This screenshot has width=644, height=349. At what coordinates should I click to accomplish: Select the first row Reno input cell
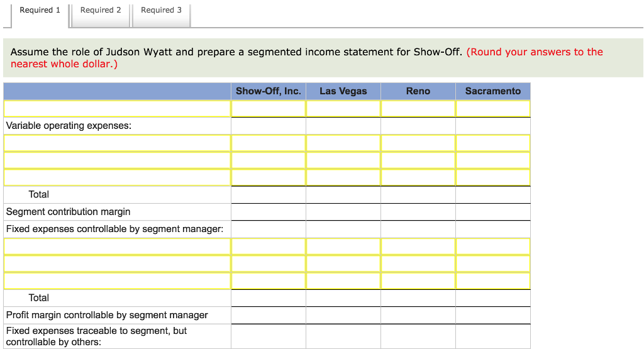click(418, 109)
